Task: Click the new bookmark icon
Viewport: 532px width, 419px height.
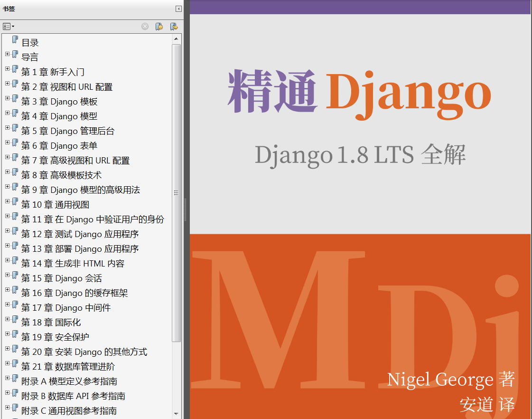Action: [159, 27]
